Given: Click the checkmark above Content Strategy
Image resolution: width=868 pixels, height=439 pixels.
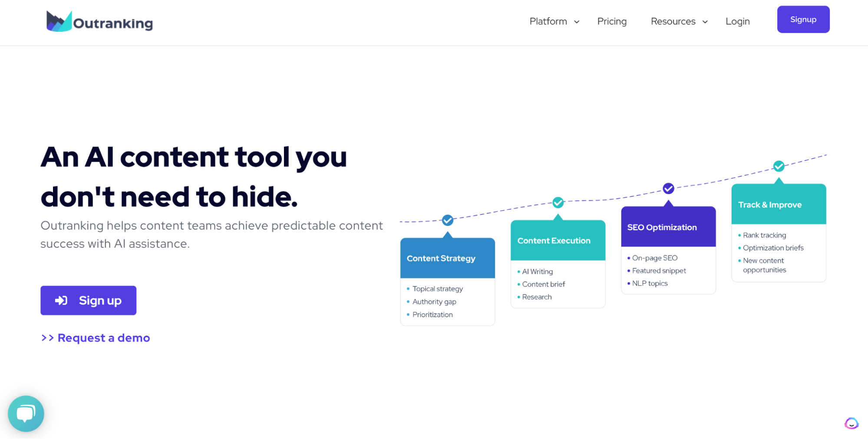Looking at the screenshot, I should pos(448,220).
